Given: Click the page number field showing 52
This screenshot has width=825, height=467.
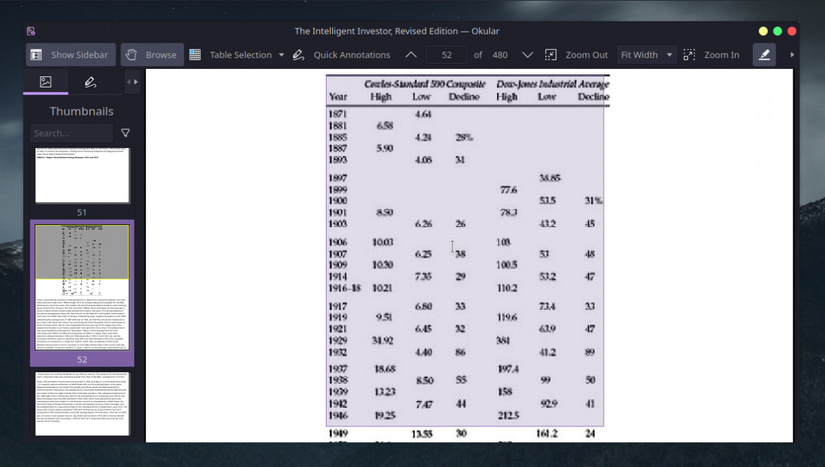Looking at the screenshot, I should tap(446, 55).
